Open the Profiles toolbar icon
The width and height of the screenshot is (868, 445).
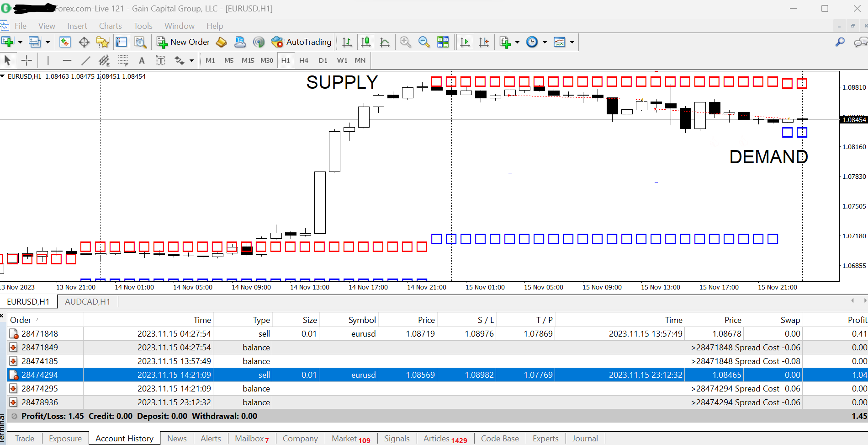(x=35, y=42)
